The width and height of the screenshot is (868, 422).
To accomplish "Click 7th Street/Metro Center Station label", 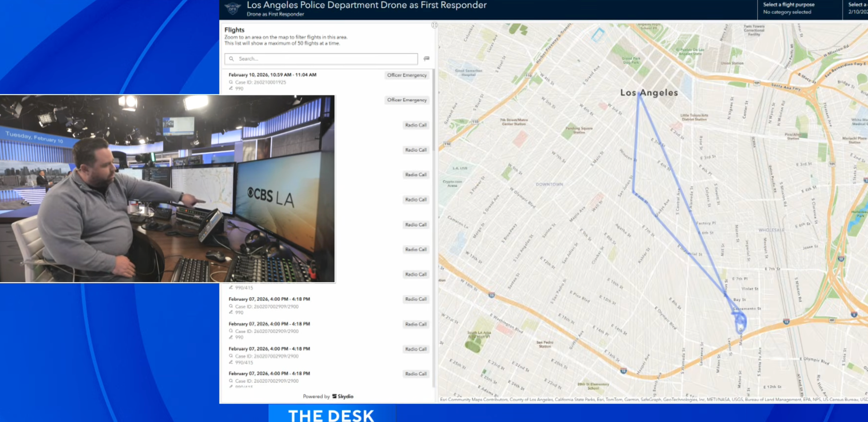I will (x=514, y=122).
